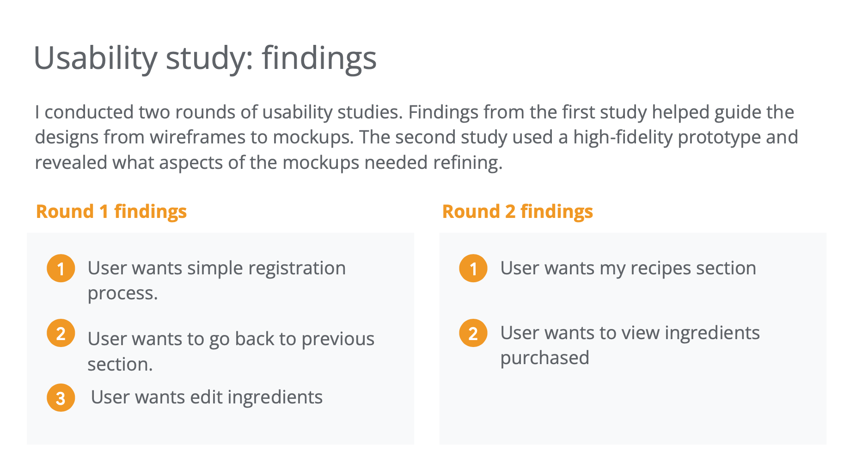Click the word 'section.' in Round 1

click(120, 365)
